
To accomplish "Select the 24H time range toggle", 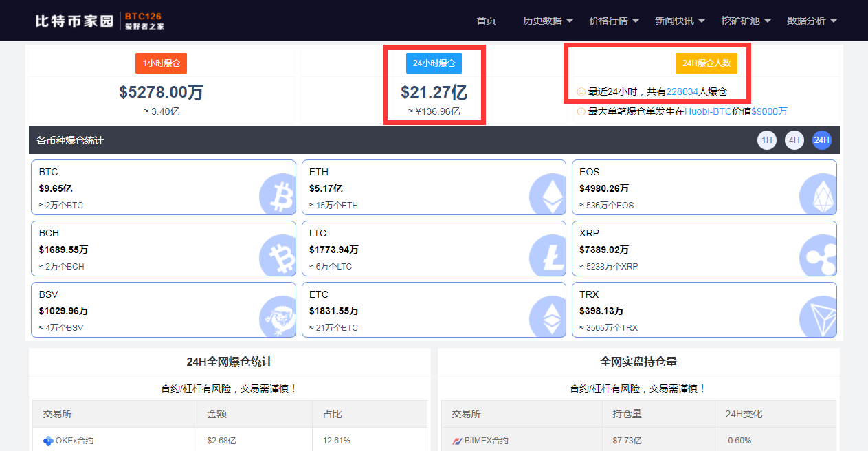I will 822,140.
